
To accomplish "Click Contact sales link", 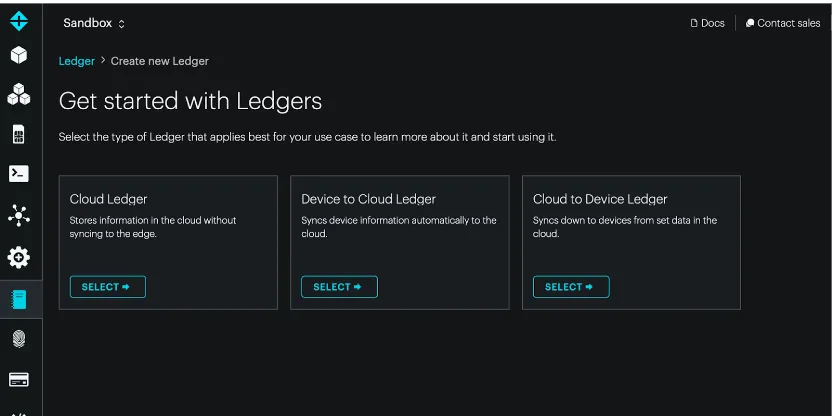I will click(x=783, y=23).
